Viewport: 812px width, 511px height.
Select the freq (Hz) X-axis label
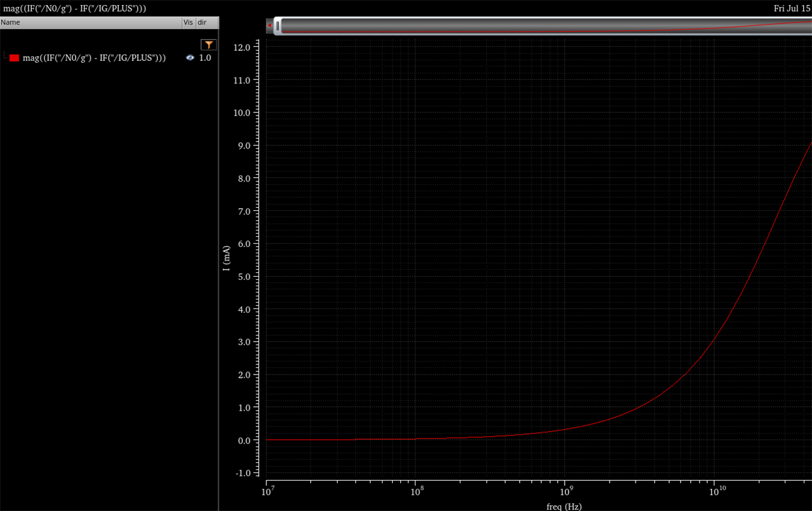564,507
